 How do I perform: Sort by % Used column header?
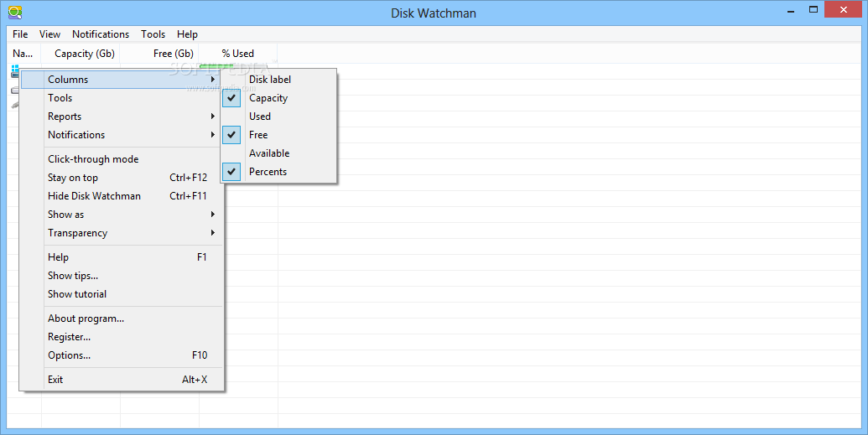[238, 54]
